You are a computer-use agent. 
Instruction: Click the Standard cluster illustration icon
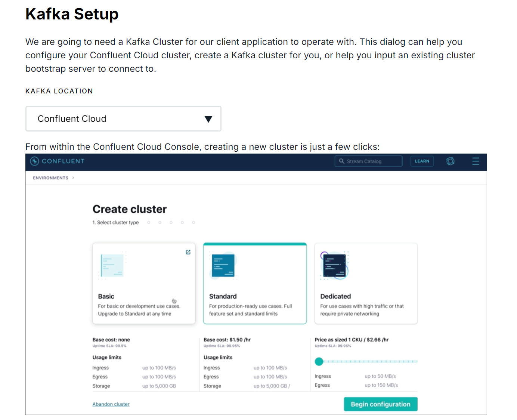223,265
